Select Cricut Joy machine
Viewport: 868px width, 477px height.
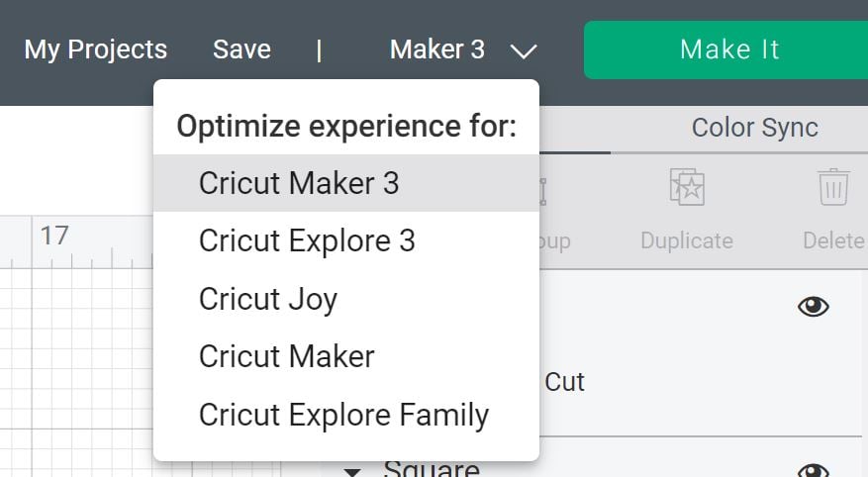pyautogui.click(x=346, y=299)
